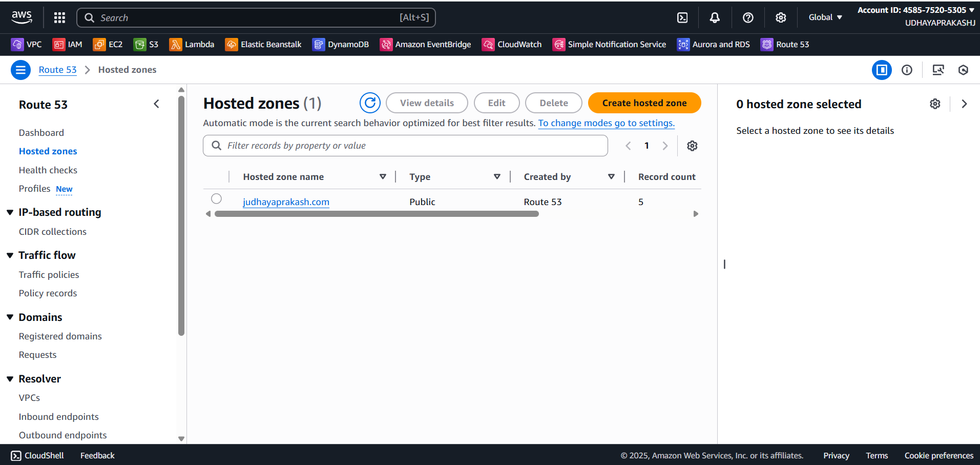This screenshot has height=465, width=980.
Task: Collapse the Domains section
Action: pyautogui.click(x=10, y=317)
